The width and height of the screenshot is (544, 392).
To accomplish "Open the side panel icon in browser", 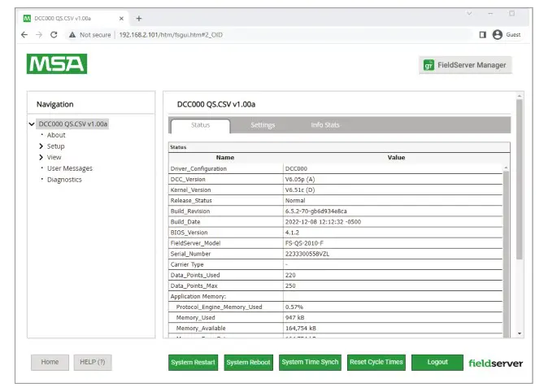I will click(x=482, y=35).
